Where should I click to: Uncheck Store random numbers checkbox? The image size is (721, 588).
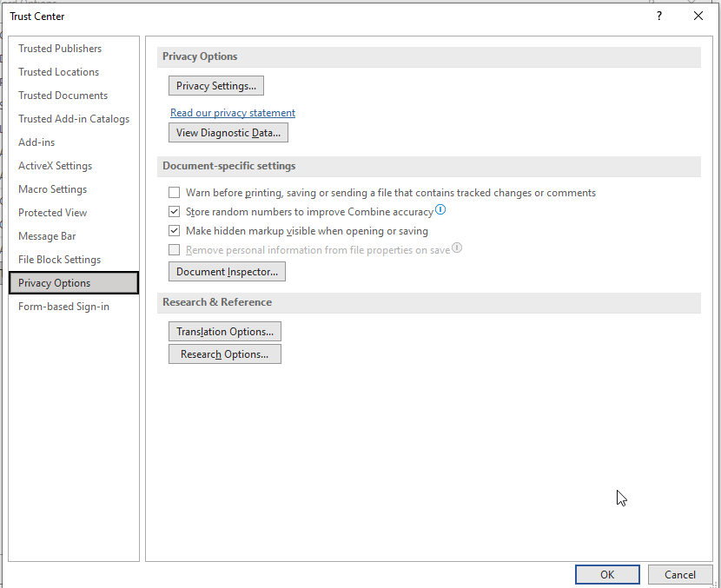tap(175, 211)
